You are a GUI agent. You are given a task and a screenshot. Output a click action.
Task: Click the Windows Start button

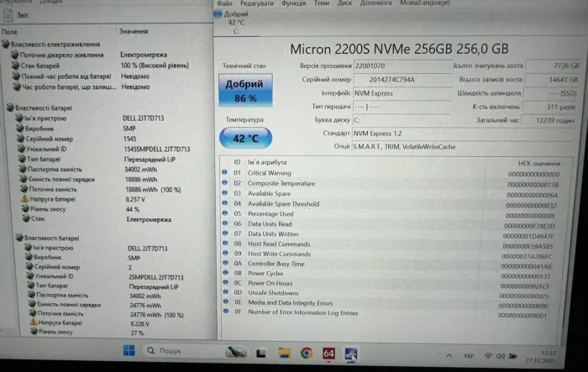(x=128, y=351)
